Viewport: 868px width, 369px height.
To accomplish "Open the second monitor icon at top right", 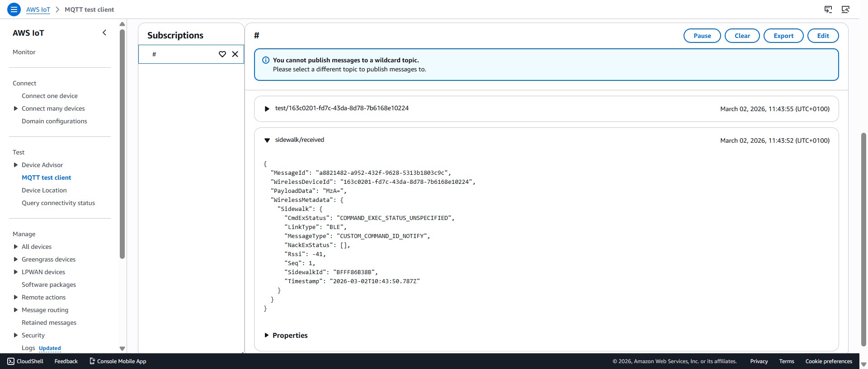I will (845, 9).
